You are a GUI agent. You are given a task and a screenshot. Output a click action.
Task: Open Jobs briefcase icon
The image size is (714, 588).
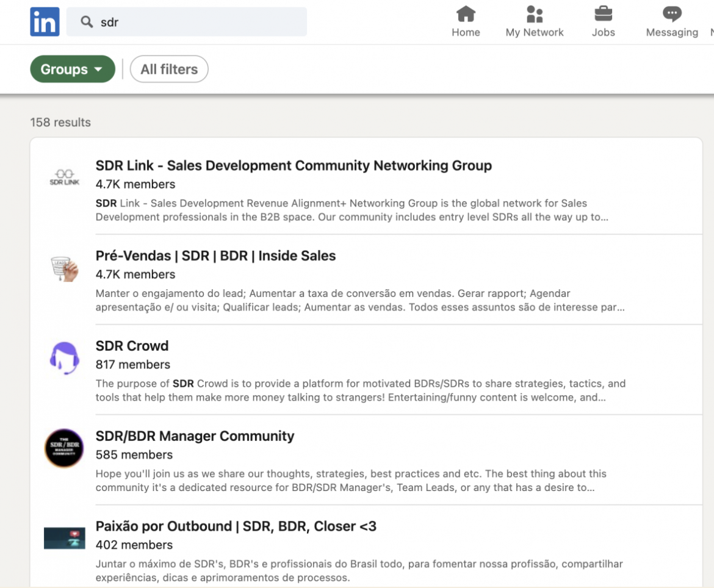604,14
